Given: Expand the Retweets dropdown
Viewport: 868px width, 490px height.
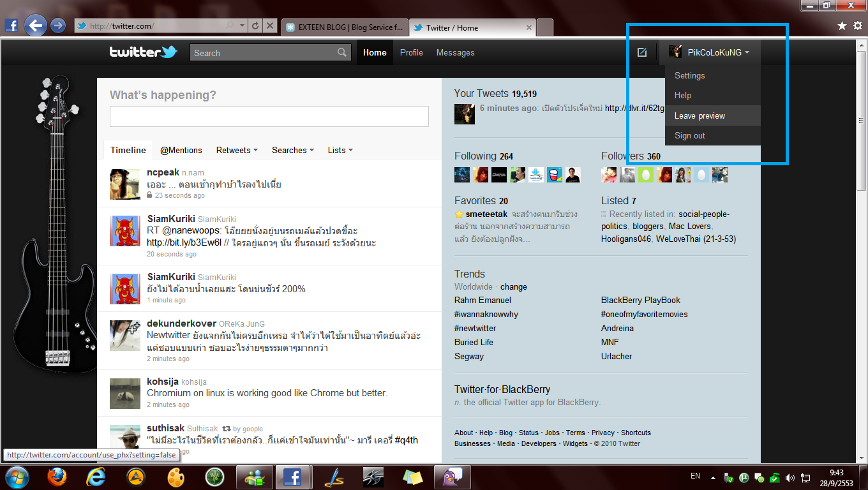Looking at the screenshot, I should pyautogui.click(x=237, y=150).
